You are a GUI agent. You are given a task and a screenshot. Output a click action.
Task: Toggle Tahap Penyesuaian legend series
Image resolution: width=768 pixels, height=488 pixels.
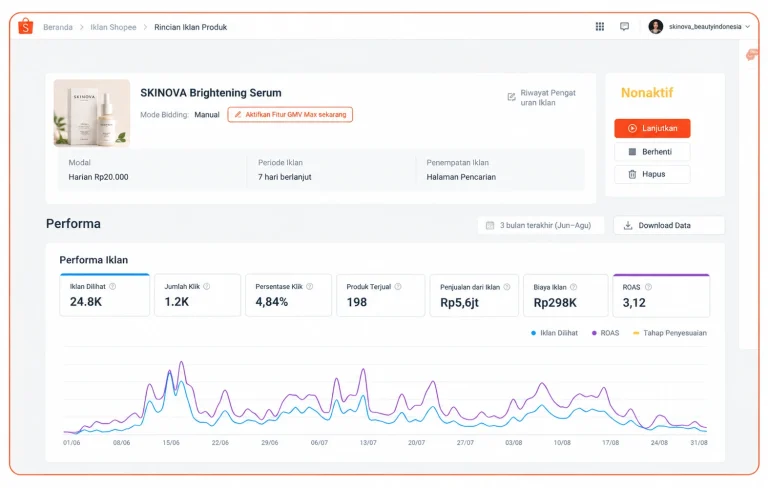click(670, 333)
